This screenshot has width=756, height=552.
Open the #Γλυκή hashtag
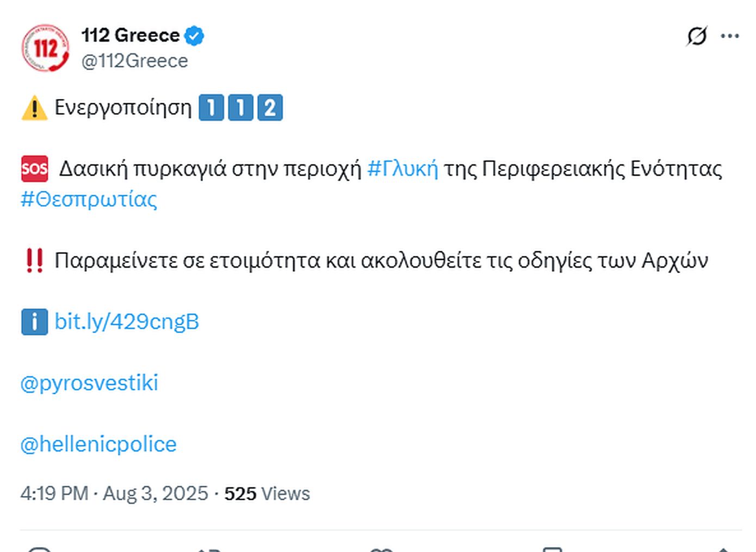(x=402, y=169)
